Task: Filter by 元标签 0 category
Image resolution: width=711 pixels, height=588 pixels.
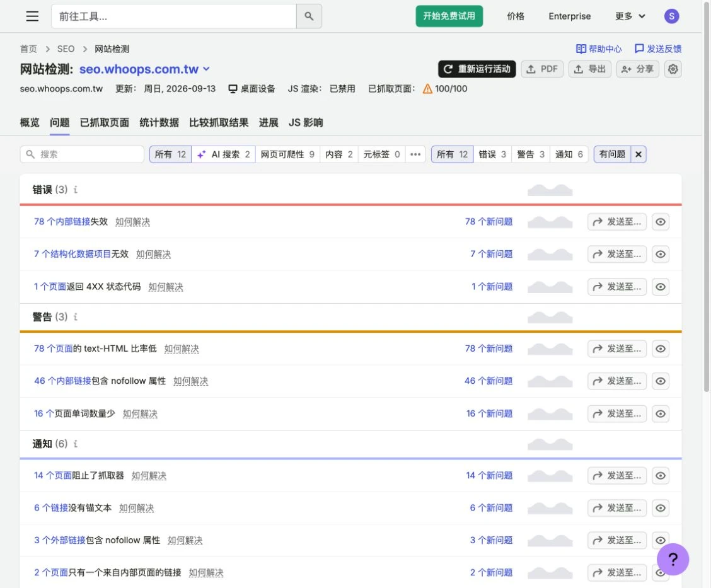Action: [x=381, y=154]
